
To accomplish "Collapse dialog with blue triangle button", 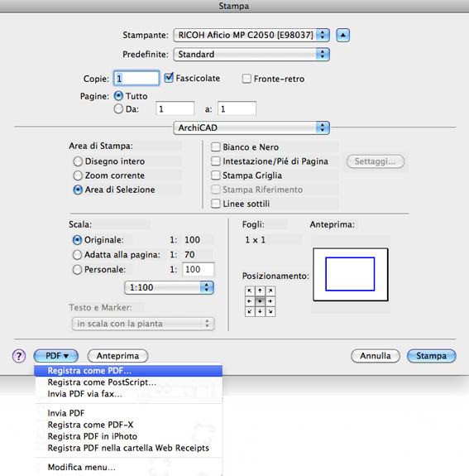I will click(342, 36).
